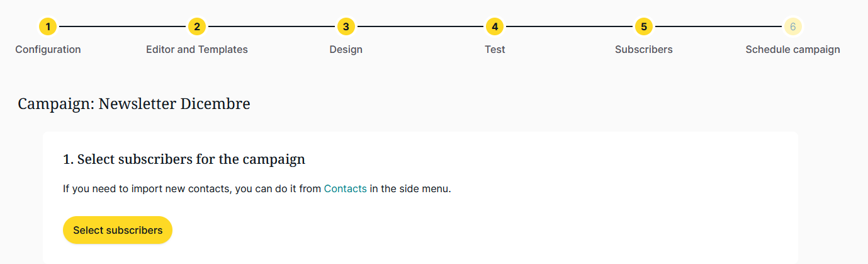Open the Design step label

click(346, 49)
